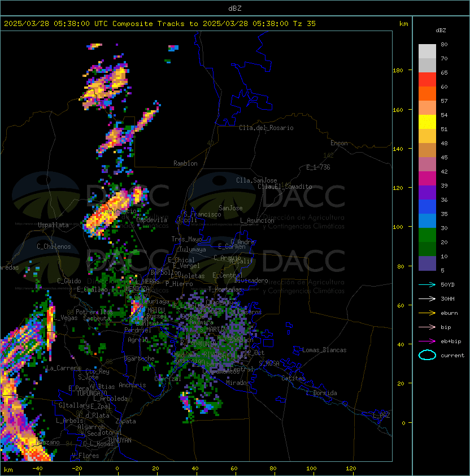Click the 'C_Chilenos' place label

[x=54, y=246]
